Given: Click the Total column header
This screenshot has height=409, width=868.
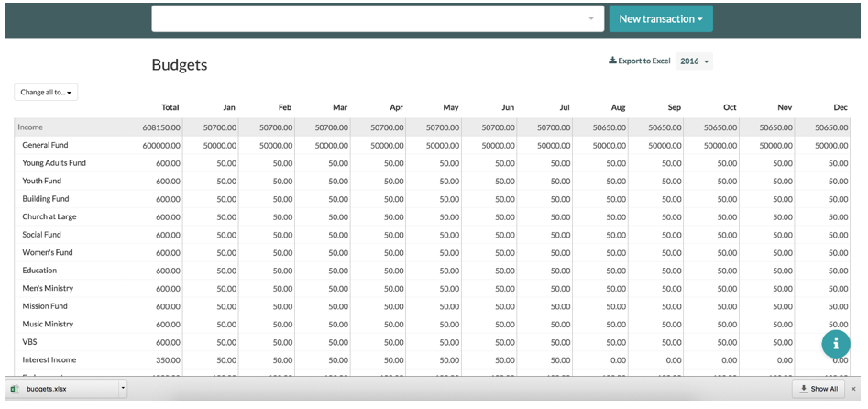Looking at the screenshot, I should tap(170, 107).
